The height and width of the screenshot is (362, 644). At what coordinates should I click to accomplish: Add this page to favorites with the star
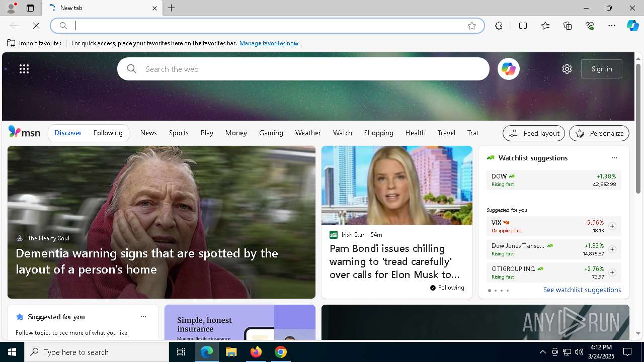(472, 26)
